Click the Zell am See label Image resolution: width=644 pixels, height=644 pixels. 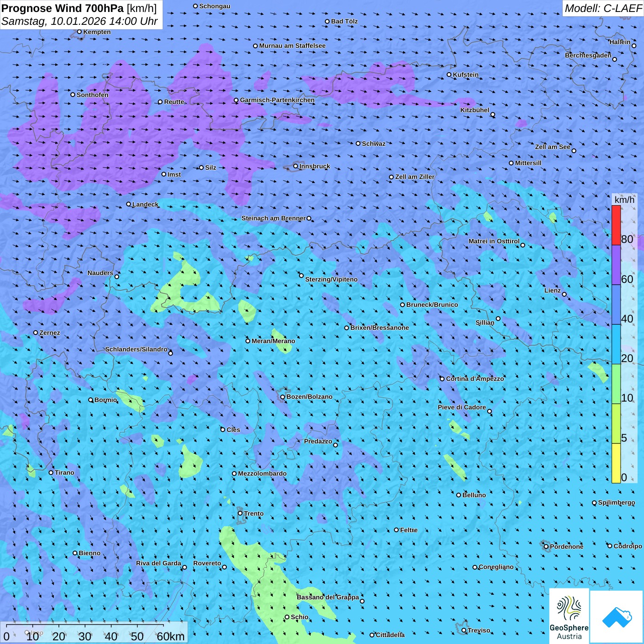[552, 147]
